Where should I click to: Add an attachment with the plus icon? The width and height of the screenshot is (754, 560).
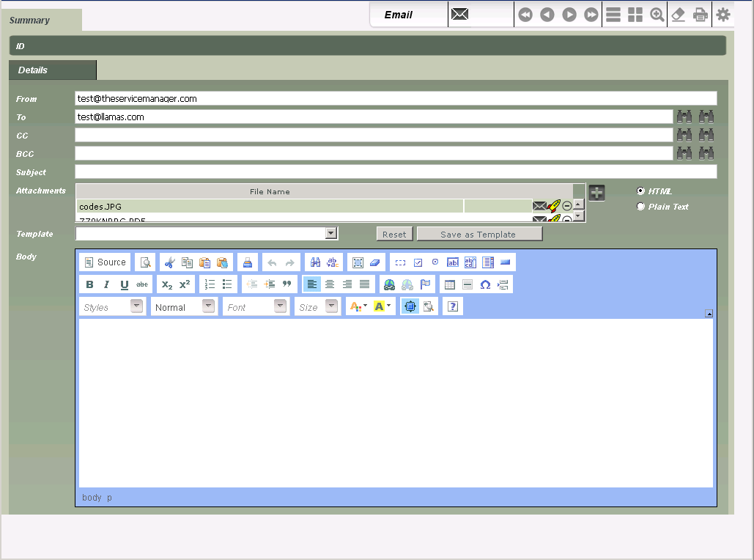[x=597, y=193]
